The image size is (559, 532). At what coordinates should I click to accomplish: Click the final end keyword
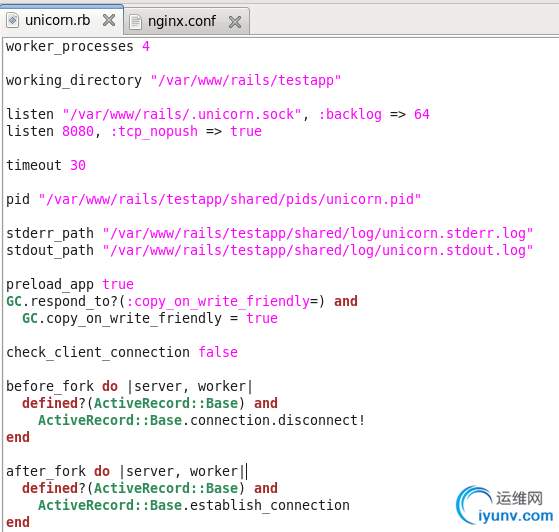coord(18,522)
